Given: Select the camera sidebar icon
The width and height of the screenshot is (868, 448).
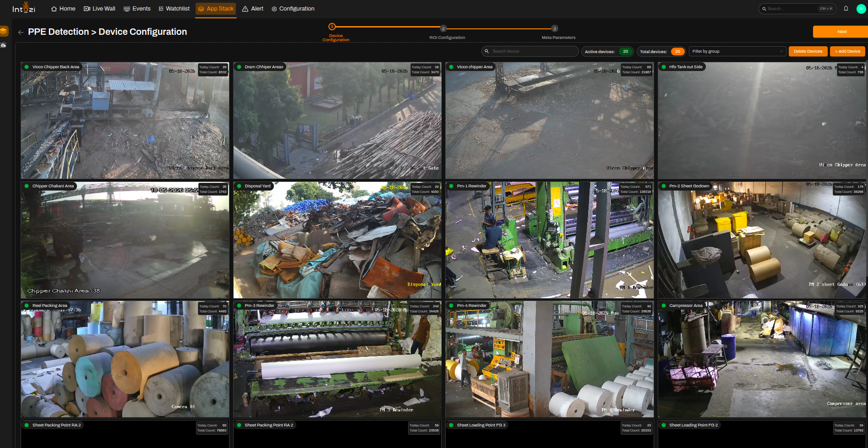Looking at the screenshot, I should tap(4, 45).
